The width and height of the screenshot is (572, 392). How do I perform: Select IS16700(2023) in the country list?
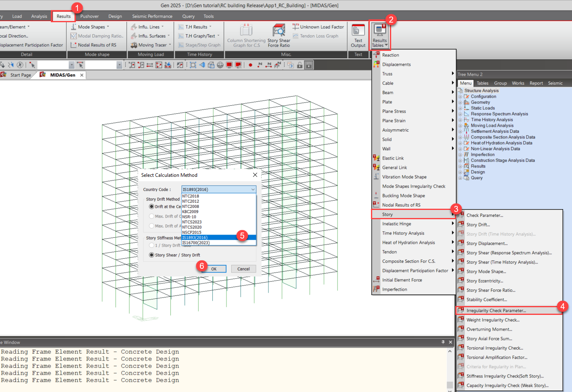click(x=219, y=243)
